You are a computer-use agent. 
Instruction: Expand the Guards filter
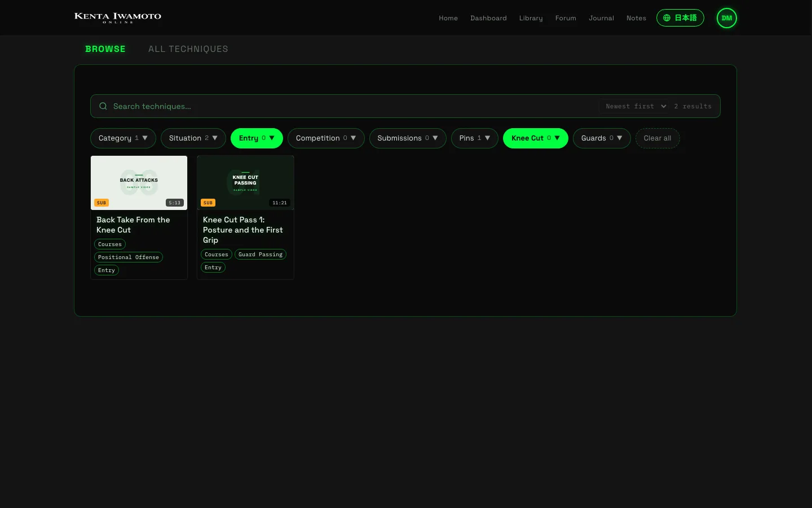click(x=602, y=138)
